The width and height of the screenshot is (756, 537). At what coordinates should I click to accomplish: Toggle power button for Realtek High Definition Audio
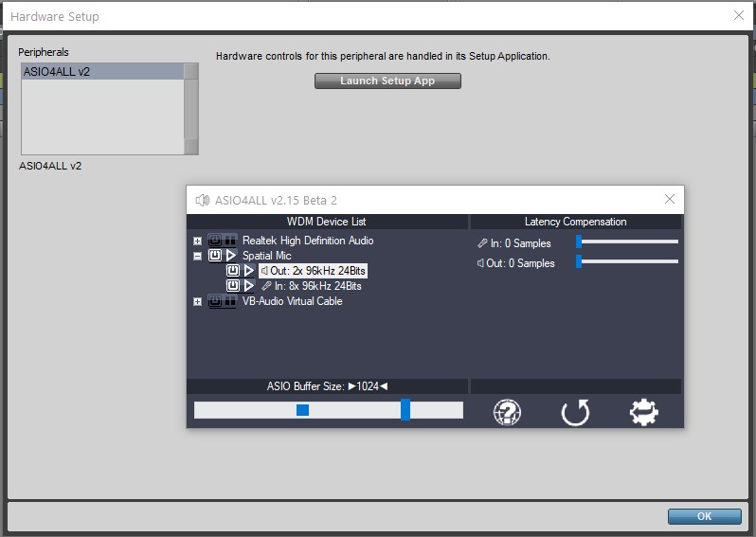[215, 240]
